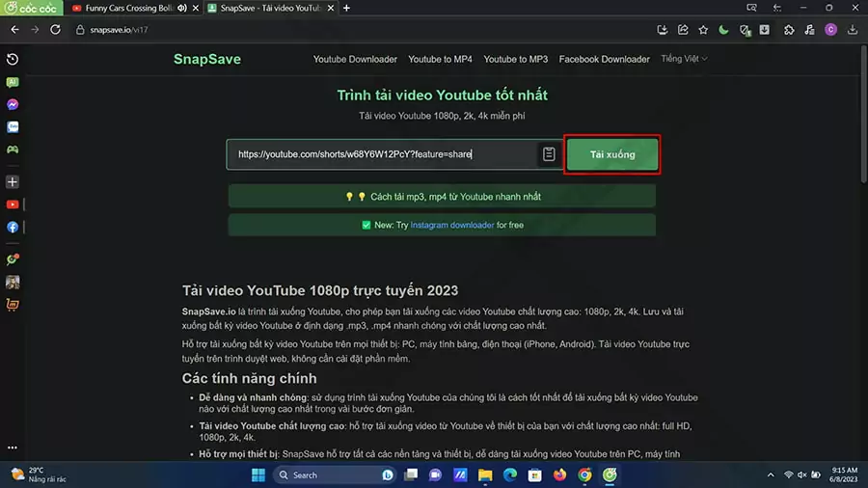Screen dimensions: 868x488
Task: Reload the current page
Action: (55, 30)
